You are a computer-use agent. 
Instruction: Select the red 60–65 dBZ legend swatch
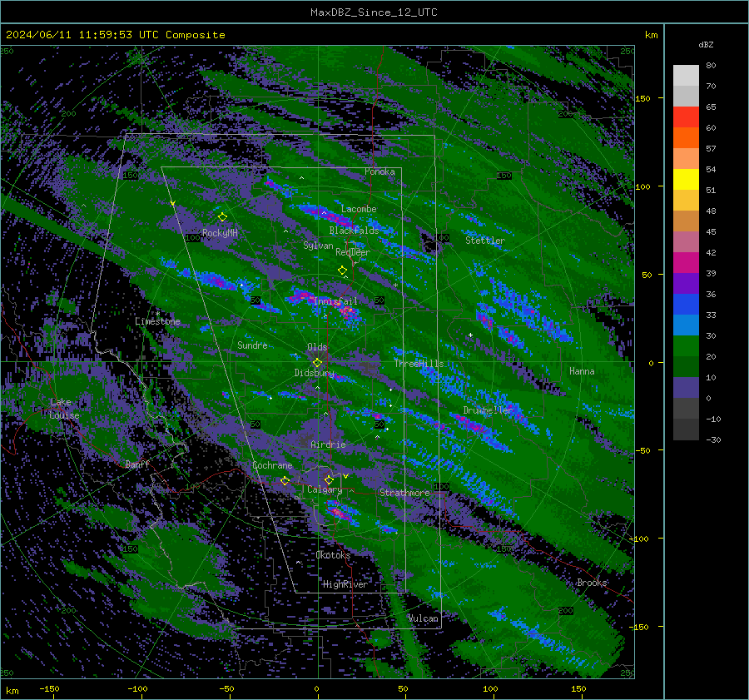tap(686, 117)
